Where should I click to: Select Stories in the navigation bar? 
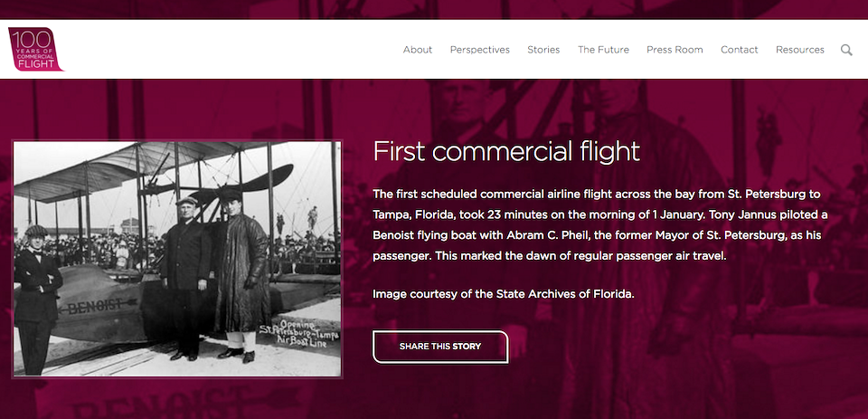pyautogui.click(x=543, y=50)
